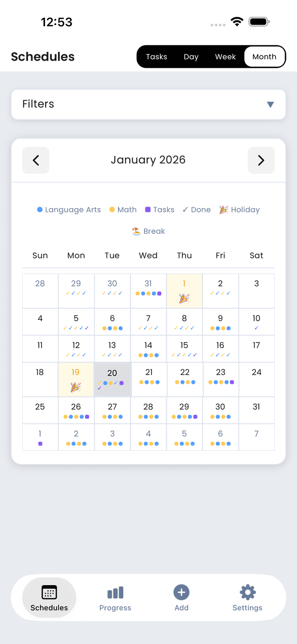Toggle the Done checkmark legend filter
The width and height of the screenshot is (297, 644).
pos(186,210)
